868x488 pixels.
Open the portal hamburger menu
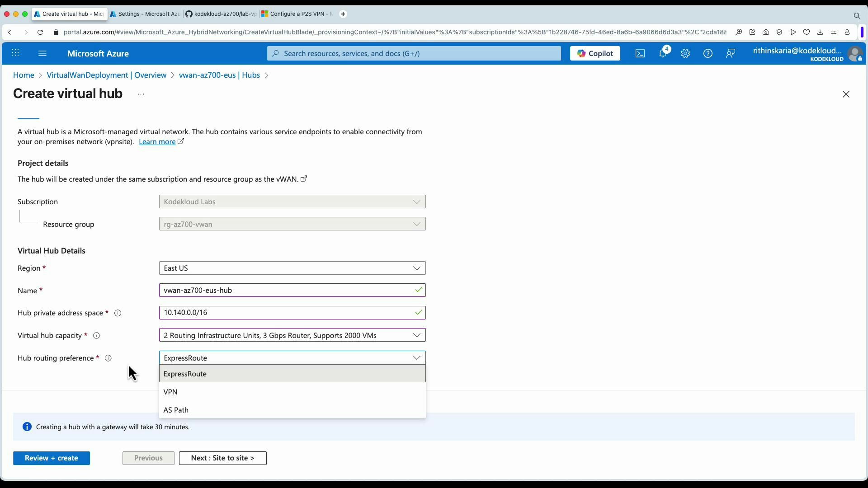pyautogui.click(x=42, y=53)
